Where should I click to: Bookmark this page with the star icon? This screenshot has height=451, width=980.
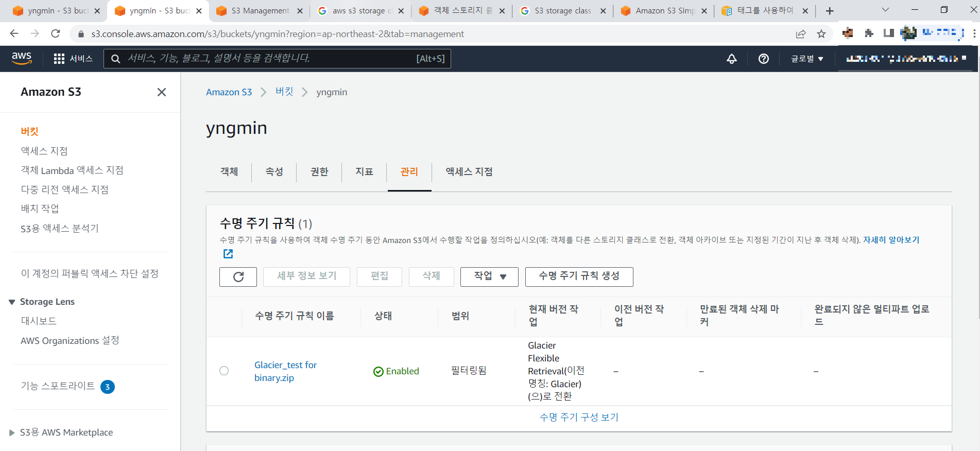point(821,34)
